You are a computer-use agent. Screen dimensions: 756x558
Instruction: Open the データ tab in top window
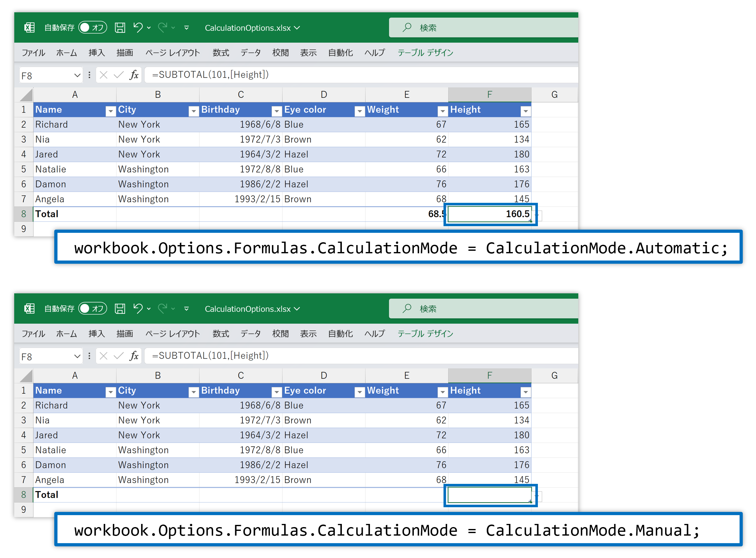point(250,53)
